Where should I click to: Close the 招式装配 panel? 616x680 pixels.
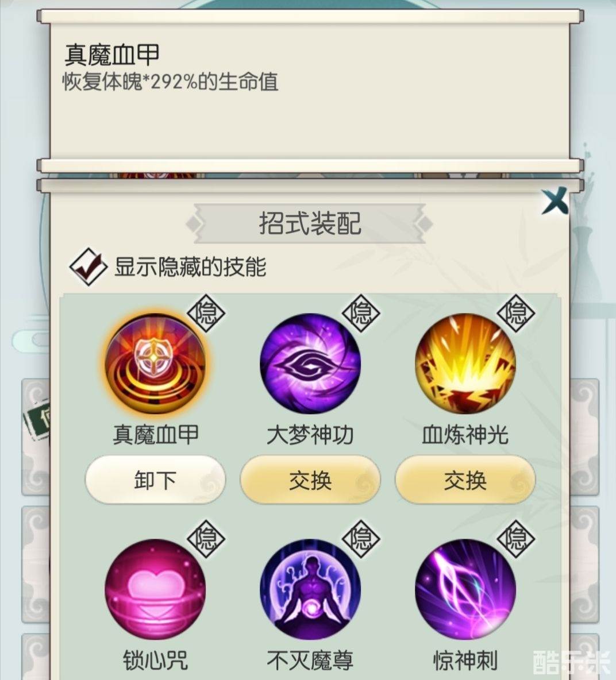[555, 200]
